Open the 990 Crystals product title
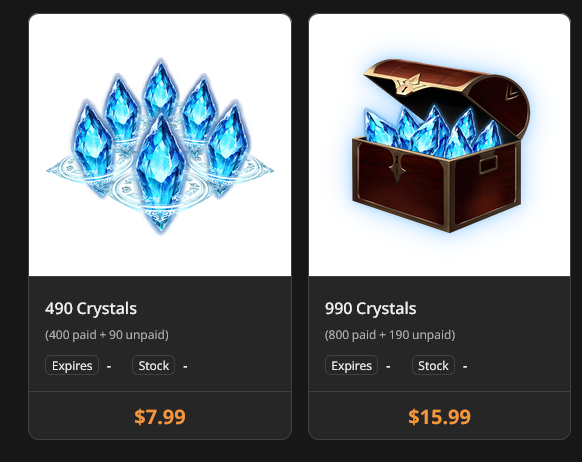 (370, 308)
